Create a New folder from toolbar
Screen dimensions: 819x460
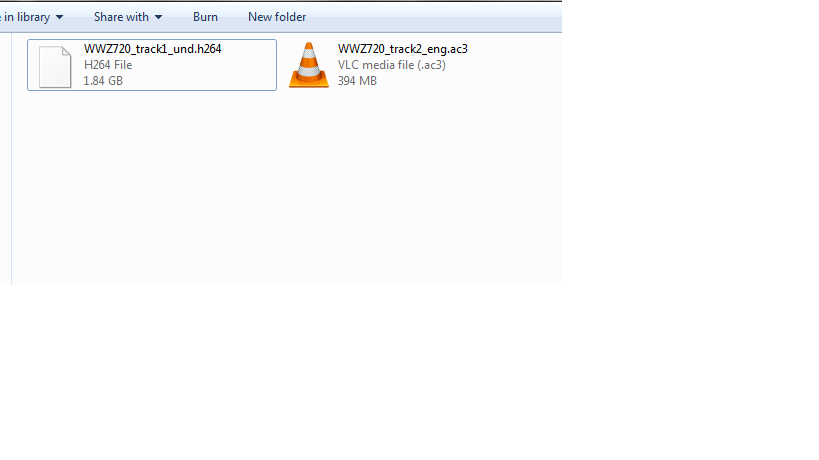(277, 17)
